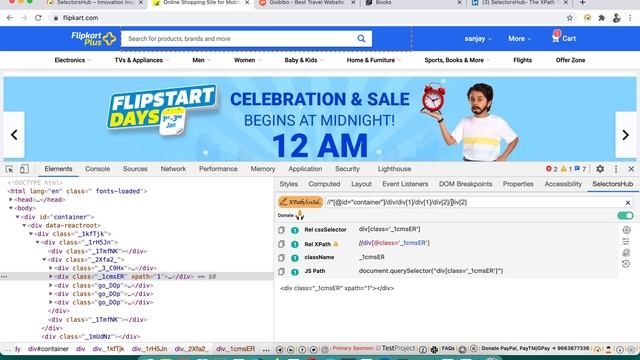The width and height of the screenshot is (640, 360).
Task: Open the browser Extensions puzzle icon
Action: click(601, 18)
